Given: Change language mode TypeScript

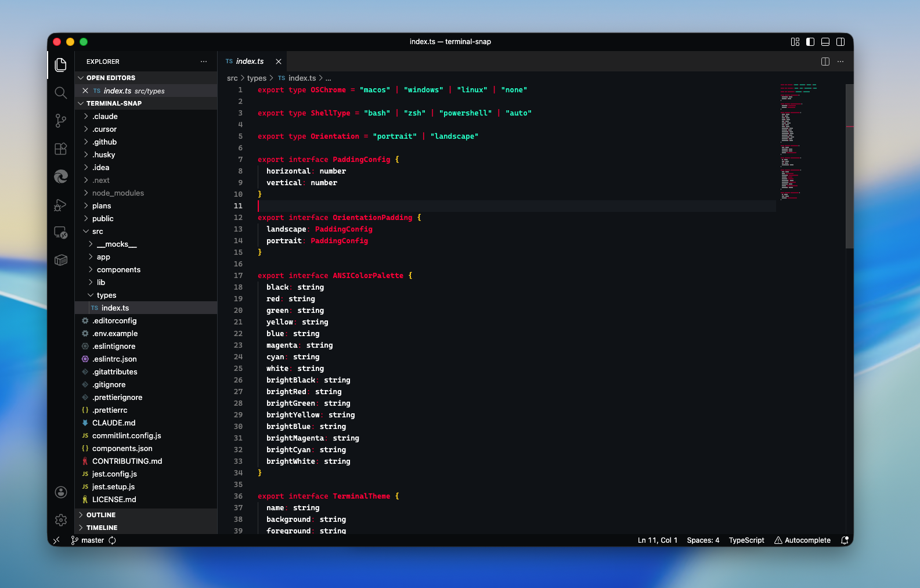Looking at the screenshot, I should pos(746,540).
